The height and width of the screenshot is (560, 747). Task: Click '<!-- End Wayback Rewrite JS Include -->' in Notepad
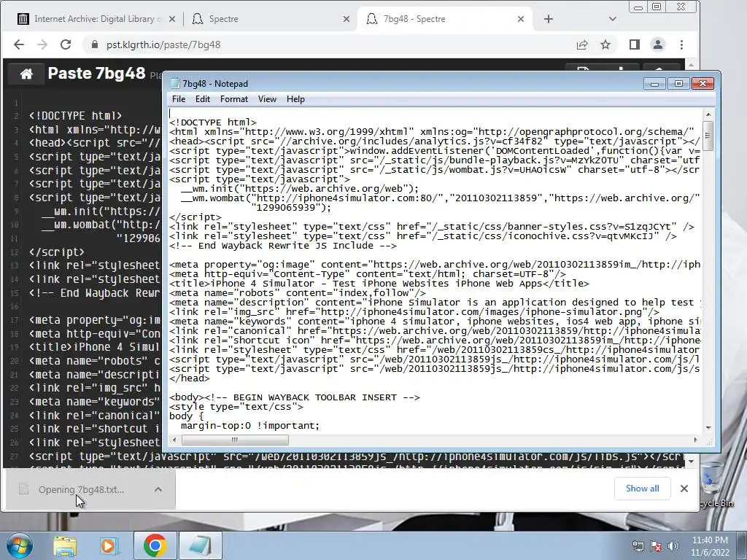(283, 246)
